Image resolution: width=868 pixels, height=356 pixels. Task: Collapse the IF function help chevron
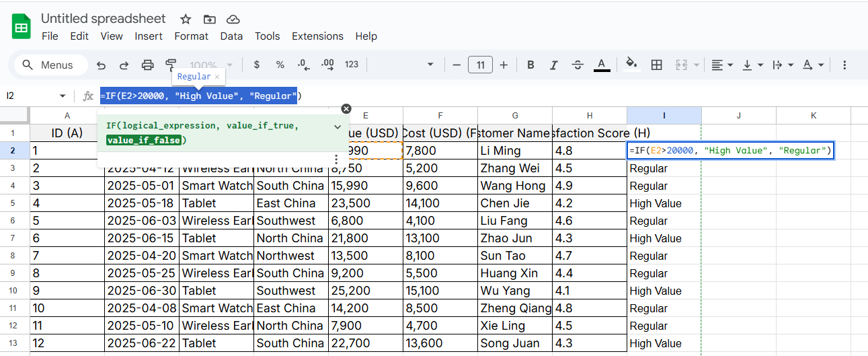point(337,126)
